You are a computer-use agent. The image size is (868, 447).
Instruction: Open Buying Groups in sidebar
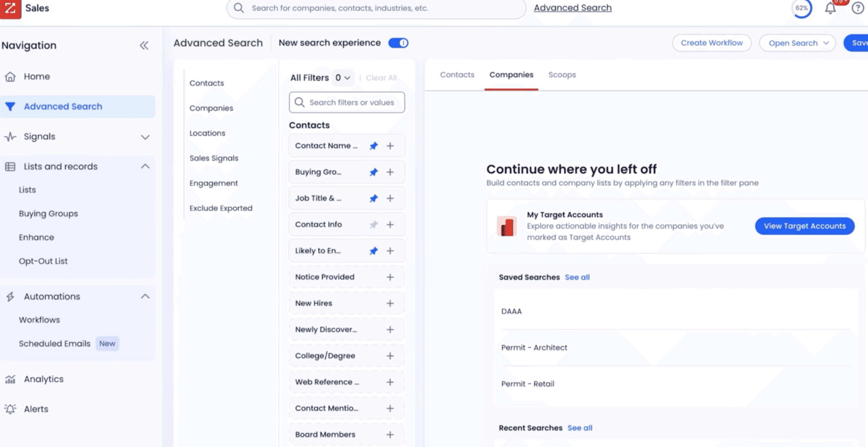coord(48,214)
